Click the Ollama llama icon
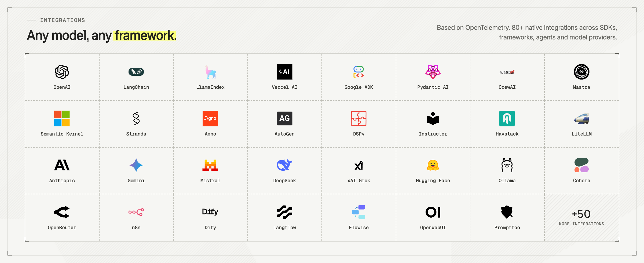644x263 pixels. 507,165
